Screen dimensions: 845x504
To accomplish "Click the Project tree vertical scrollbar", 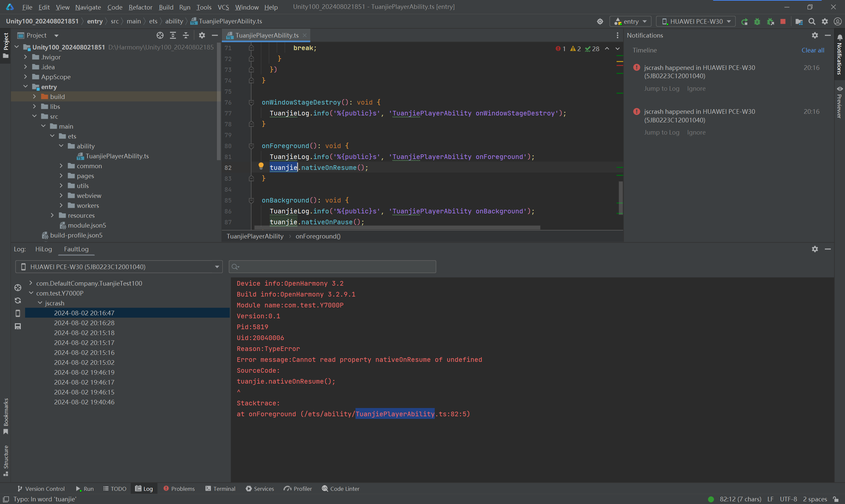I will click(x=219, y=102).
